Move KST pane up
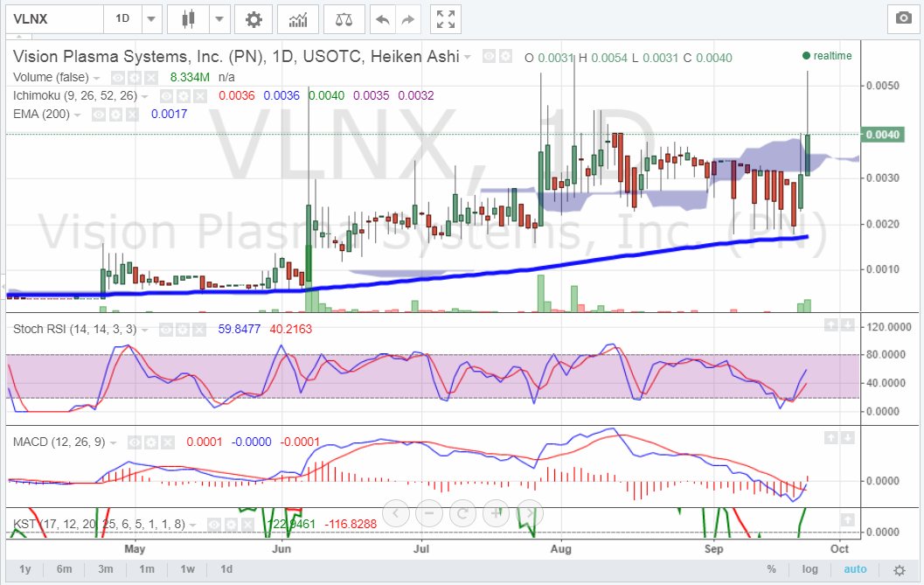The image size is (924, 585). pos(847,519)
